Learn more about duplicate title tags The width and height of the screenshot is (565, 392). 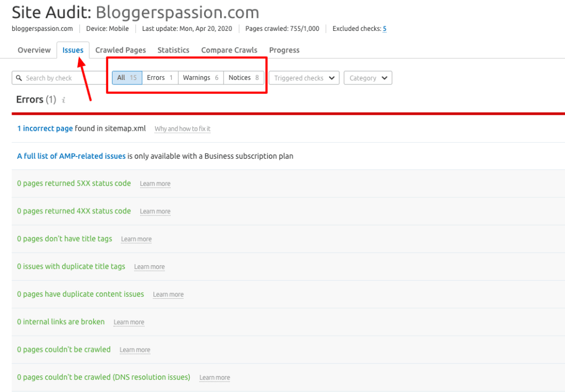tap(149, 267)
